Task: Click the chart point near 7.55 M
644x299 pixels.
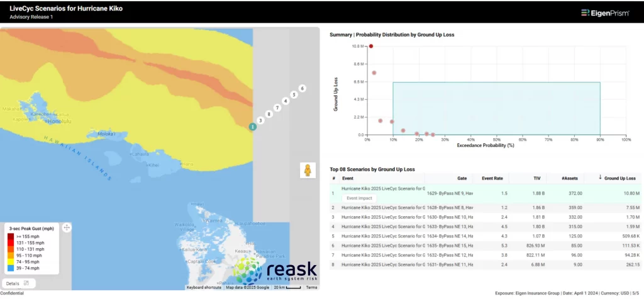Action: click(x=374, y=73)
